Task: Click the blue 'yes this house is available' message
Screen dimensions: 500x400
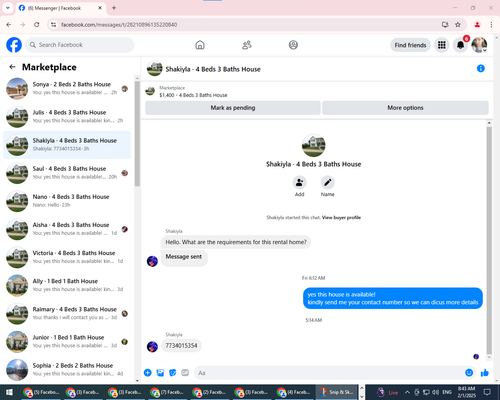Action: 393,298
